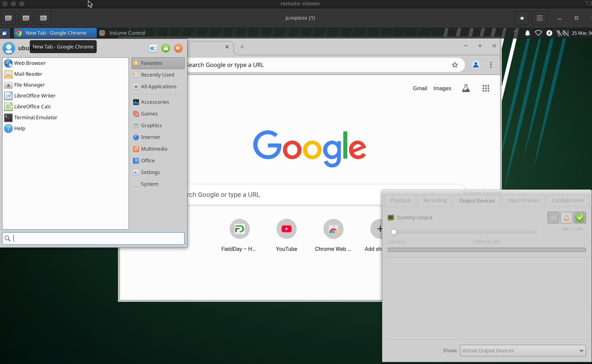
Task: Open Help from application menu
Action: coord(65,128)
